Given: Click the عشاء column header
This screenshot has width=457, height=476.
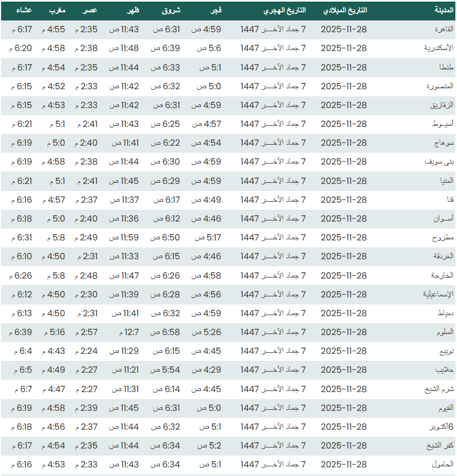Looking at the screenshot, I should click(x=24, y=11).
